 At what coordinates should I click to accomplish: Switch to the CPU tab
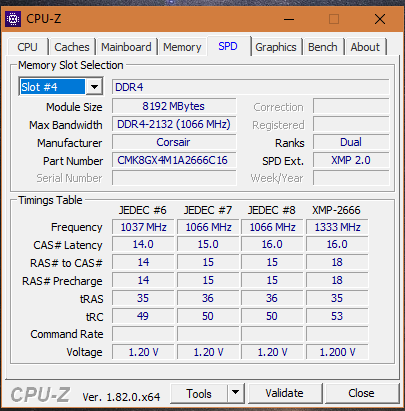click(x=27, y=47)
